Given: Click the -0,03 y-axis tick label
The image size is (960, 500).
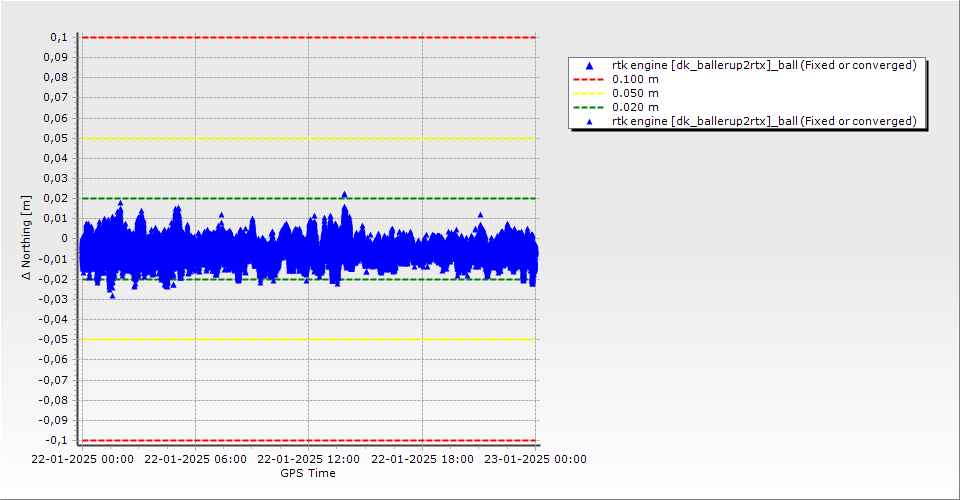Looking at the screenshot, I should [53, 299].
